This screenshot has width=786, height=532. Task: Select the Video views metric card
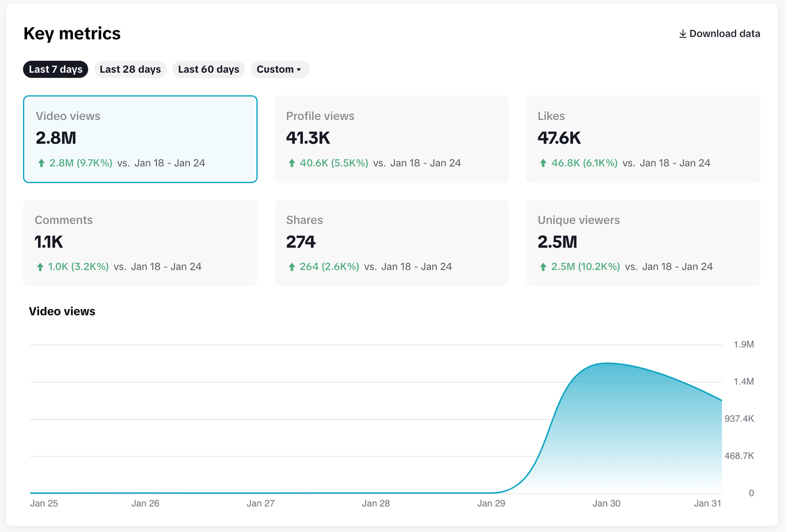point(140,139)
